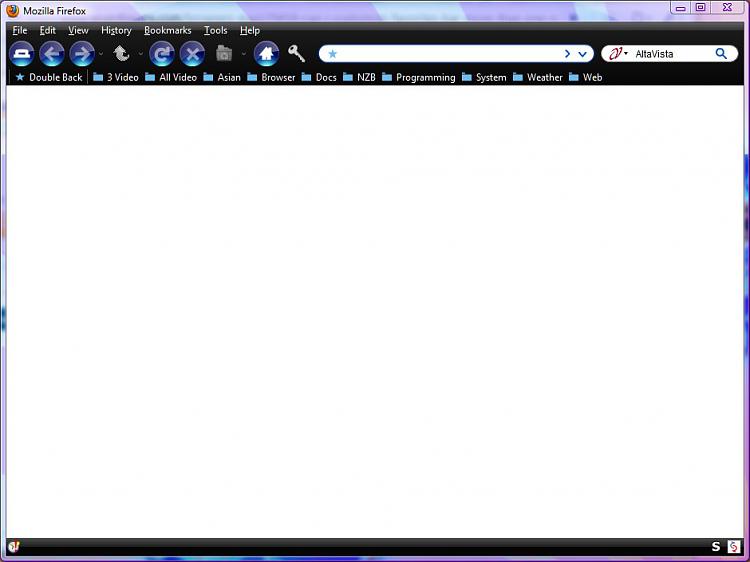Maximize the Firefox window

click(700, 8)
